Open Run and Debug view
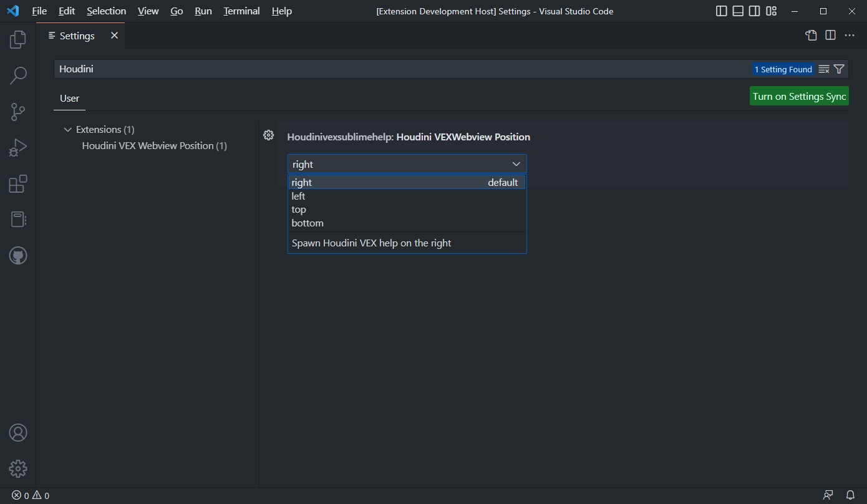 [18, 148]
